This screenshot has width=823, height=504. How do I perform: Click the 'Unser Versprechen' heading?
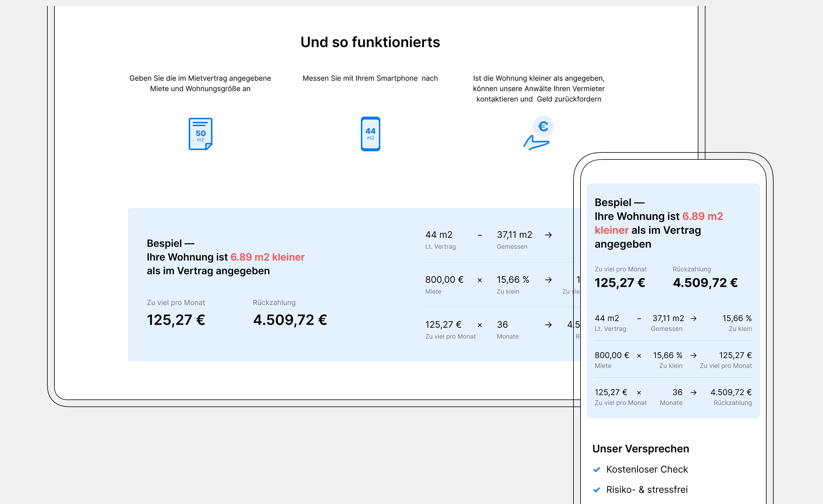pyautogui.click(x=641, y=448)
